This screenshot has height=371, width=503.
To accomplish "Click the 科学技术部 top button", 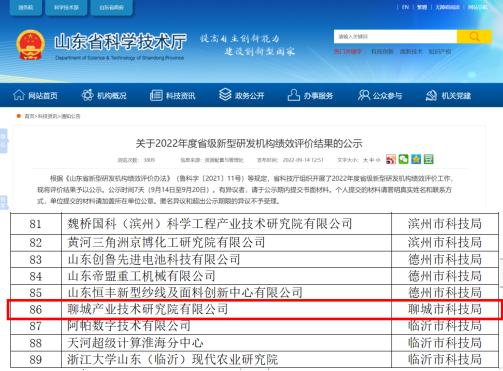I will pos(66,7).
